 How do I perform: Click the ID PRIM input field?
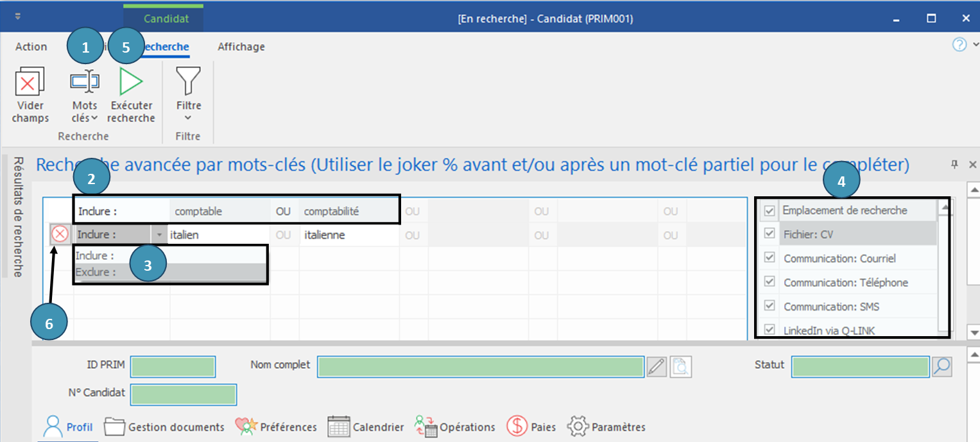[x=173, y=366]
